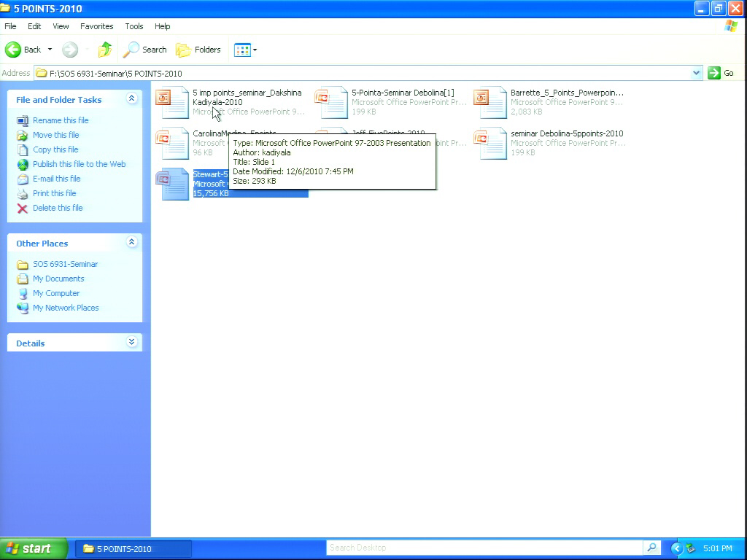The height and width of the screenshot is (560, 747).
Task: Open My Computer link
Action: (56, 293)
